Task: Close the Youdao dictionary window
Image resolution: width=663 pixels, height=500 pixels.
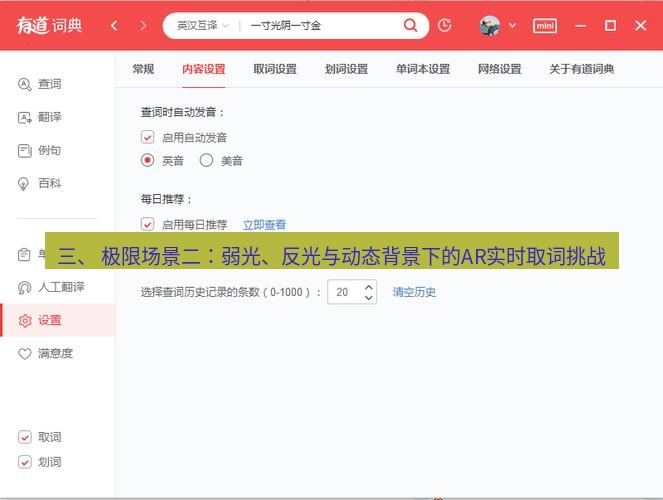Action: 641,26
